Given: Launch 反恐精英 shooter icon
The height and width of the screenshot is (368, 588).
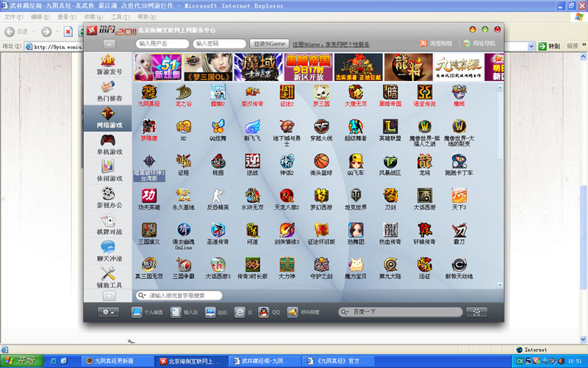Looking at the screenshot, I should (x=218, y=196).
